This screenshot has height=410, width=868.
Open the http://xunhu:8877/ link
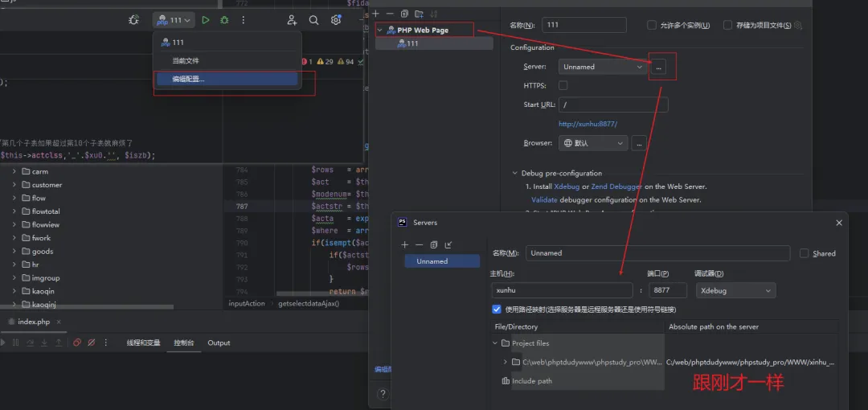click(588, 124)
